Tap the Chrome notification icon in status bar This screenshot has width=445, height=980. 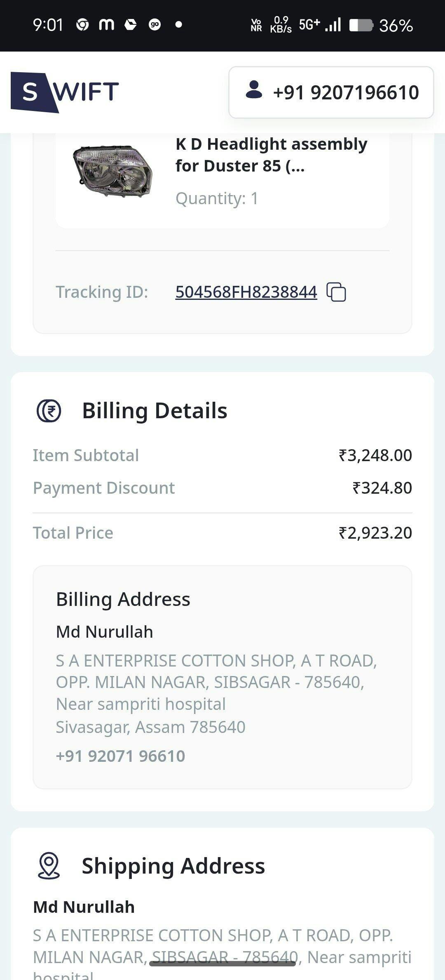click(82, 25)
